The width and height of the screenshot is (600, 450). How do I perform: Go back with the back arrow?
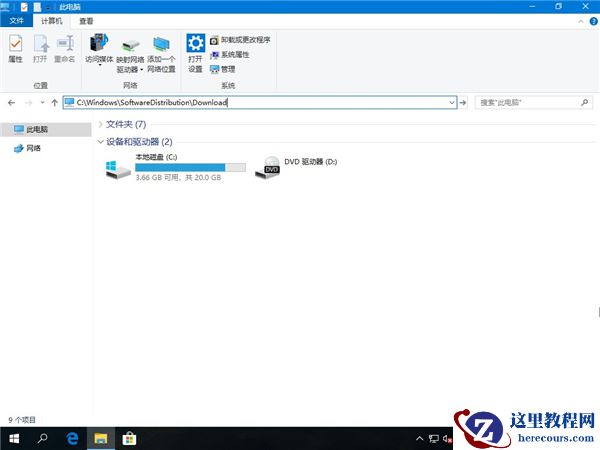coord(11,103)
